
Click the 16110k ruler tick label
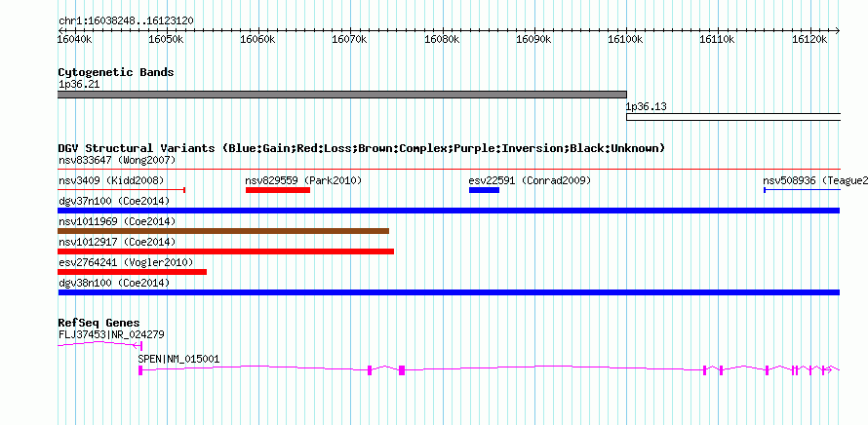718,40
